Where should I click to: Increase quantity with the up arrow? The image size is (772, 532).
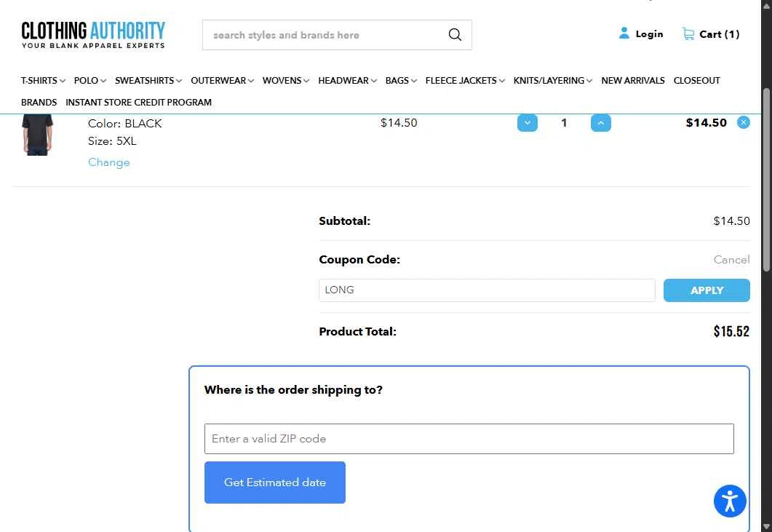tap(601, 123)
